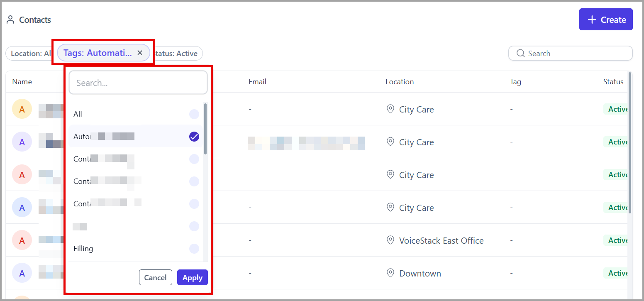Click the Contacts person icon in header
Image resolution: width=644 pixels, height=301 pixels.
click(10, 20)
